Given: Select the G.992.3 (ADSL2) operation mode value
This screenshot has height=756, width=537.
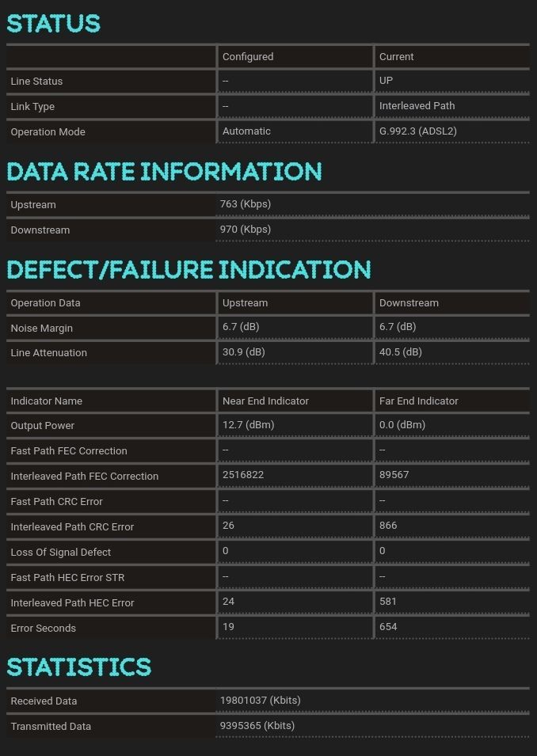Looking at the screenshot, I should [417, 131].
